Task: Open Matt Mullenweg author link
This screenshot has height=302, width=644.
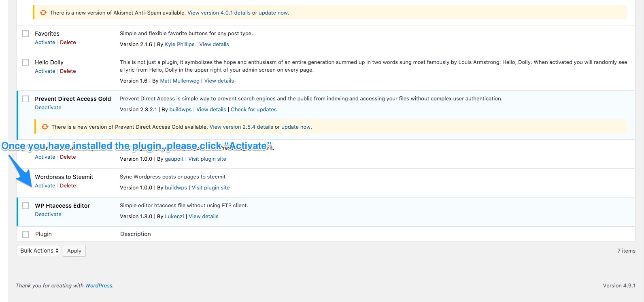Action: click(x=180, y=81)
